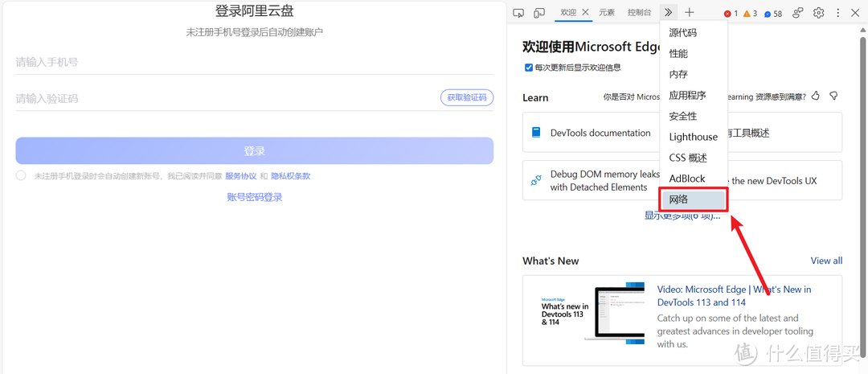Open the 隐私权条款 link
The image size is (868, 374).
tap(291, 176)
